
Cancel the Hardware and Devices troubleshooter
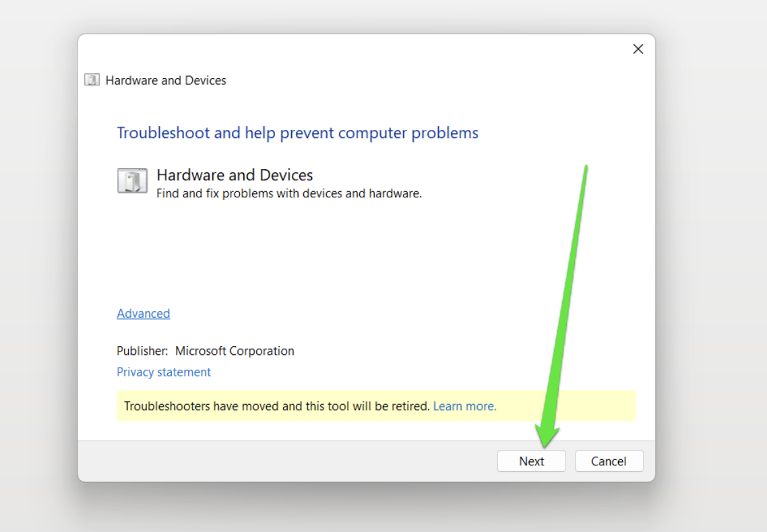tap(609, 461)
